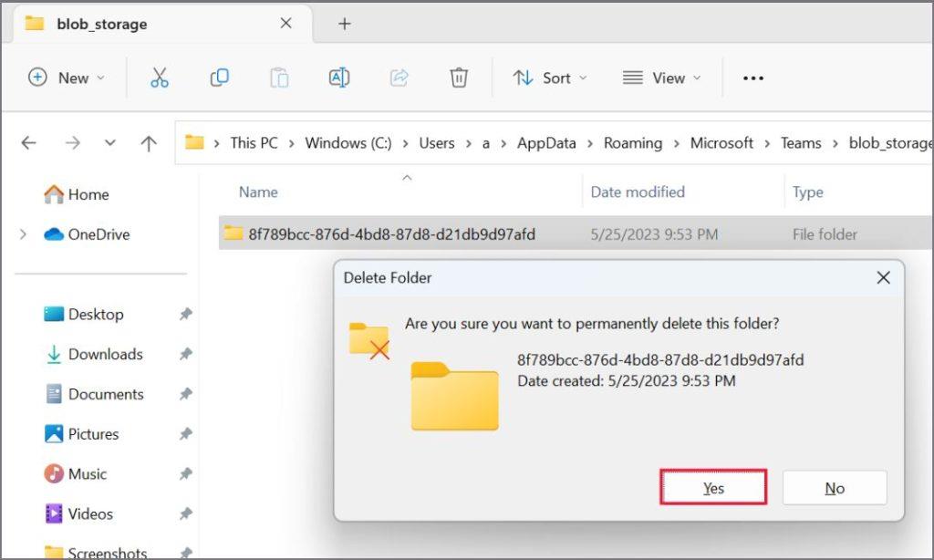
Task: Open the Sort dropdown
Action: pyautogui.click(x=550, y=78)
